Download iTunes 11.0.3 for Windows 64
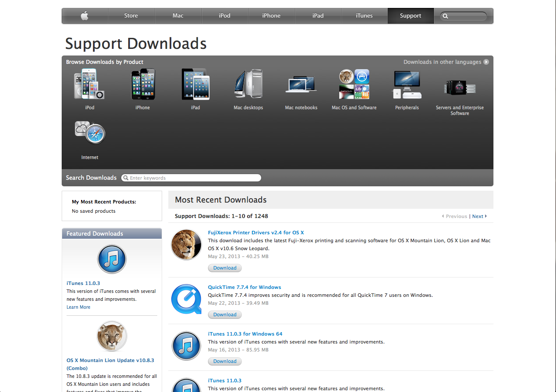 pos(225,361)
